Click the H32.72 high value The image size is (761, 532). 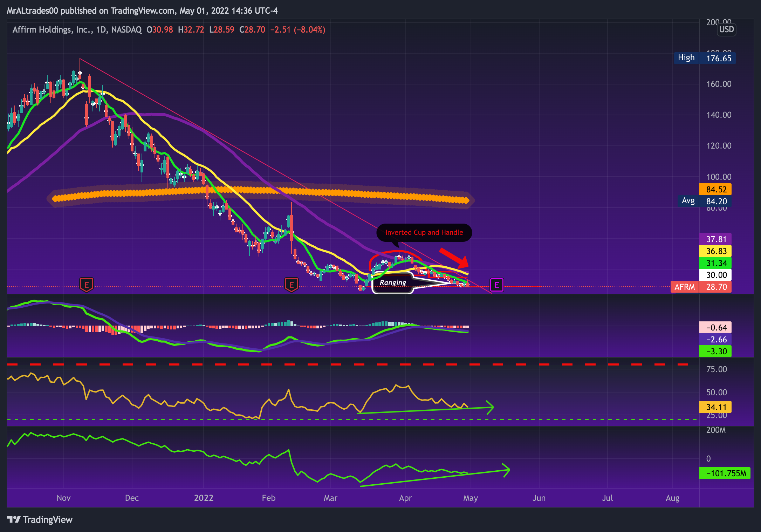(x=191, y=30)
